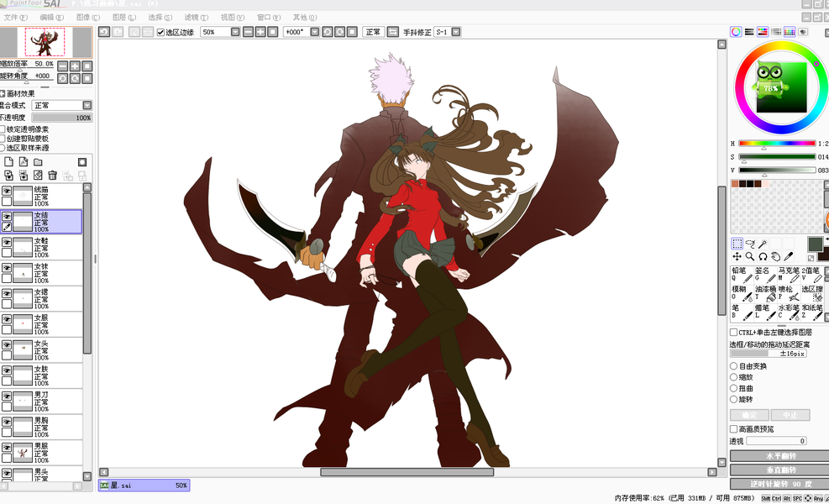Image resolution: width=829 pixels, height=504 pixels.
Task: Toggle the swatches panel icon
Action: 790,32
